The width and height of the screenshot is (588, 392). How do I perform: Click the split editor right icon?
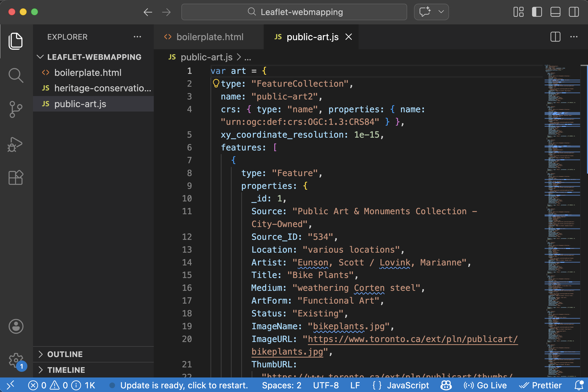click(x=555, y=37)
